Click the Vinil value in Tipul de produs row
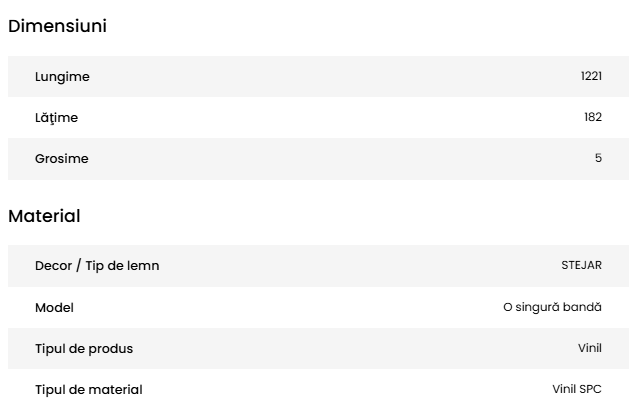The height and width of the screenshot is (414, 637). (590, 349)
